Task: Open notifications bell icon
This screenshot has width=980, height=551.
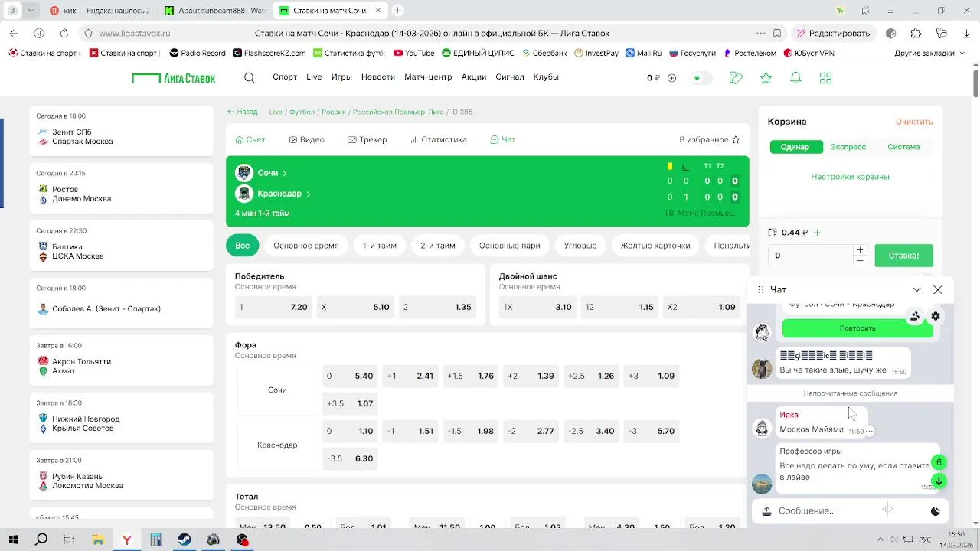Action: [x=795, y=78]
